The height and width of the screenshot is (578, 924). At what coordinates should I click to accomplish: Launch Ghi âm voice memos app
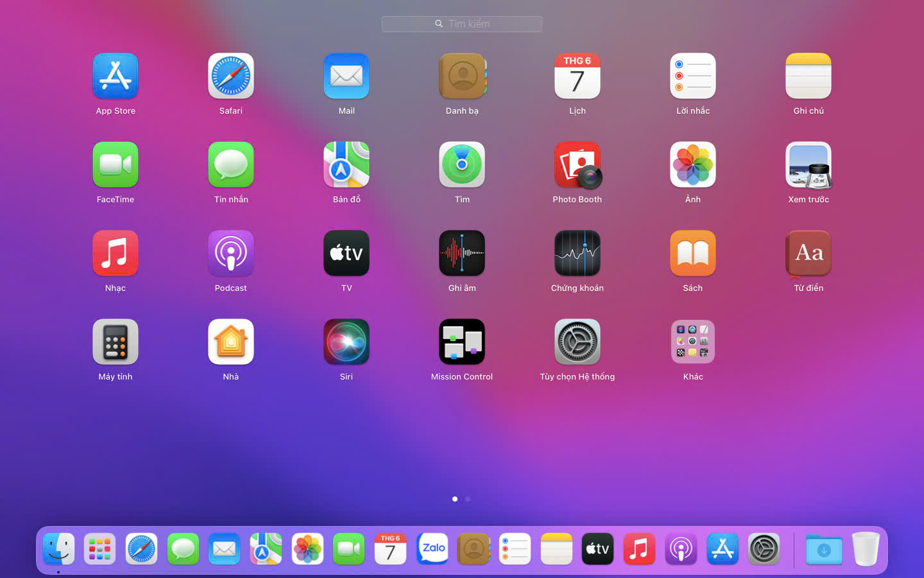click(x=462, y=254)
